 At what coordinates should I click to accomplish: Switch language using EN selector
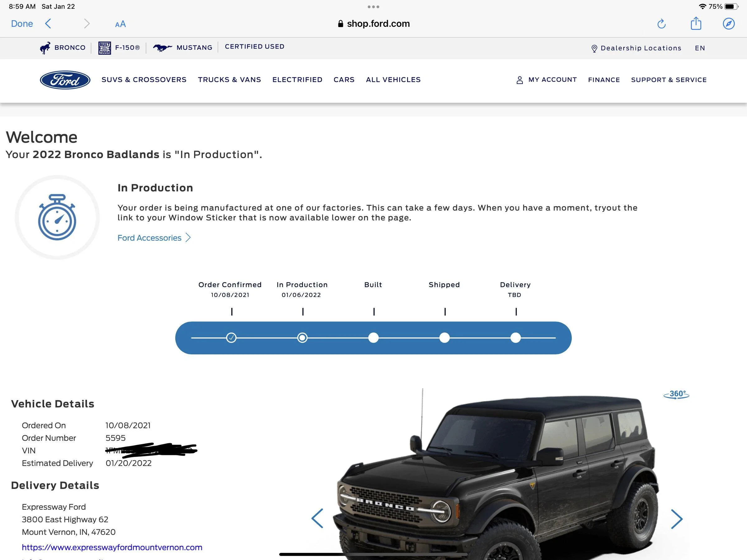click(700, 48)
